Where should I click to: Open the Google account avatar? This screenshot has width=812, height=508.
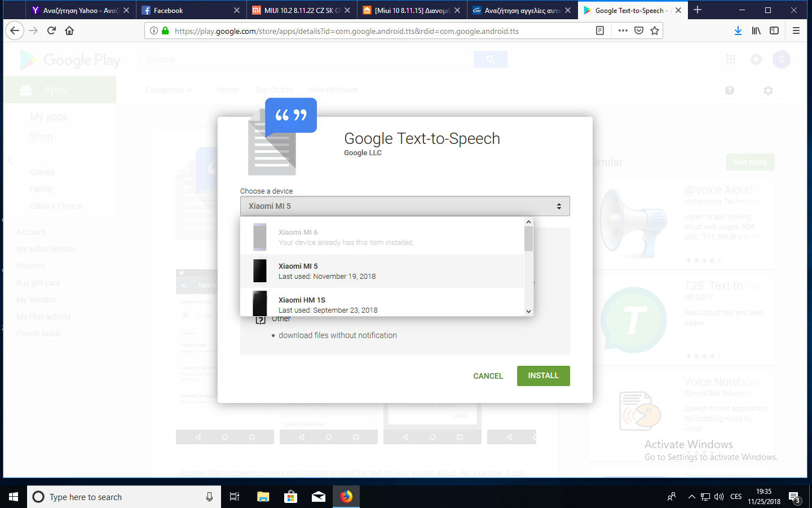click(782, 59)
